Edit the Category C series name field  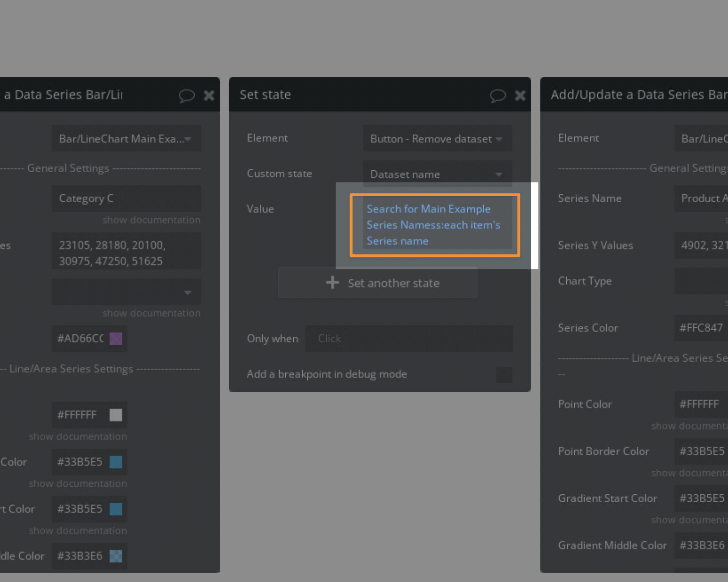coord(126,199)
